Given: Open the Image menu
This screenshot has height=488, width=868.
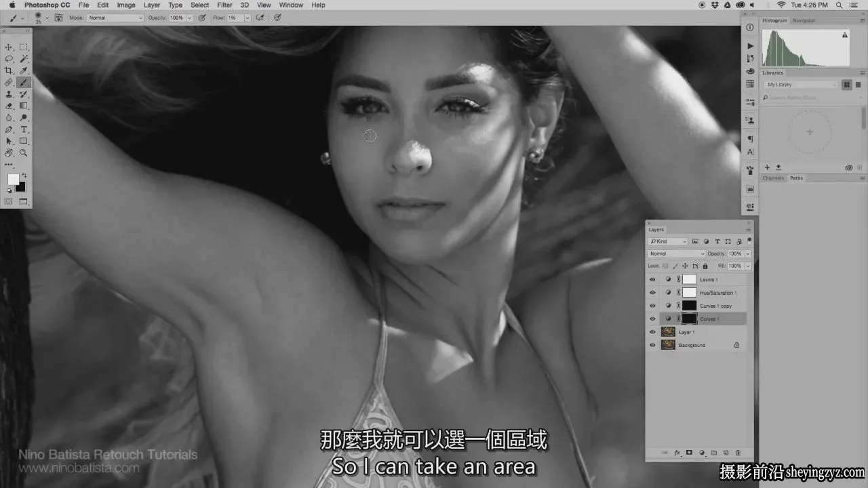Looking at the screenshot, I should click(x=126, y=5).
